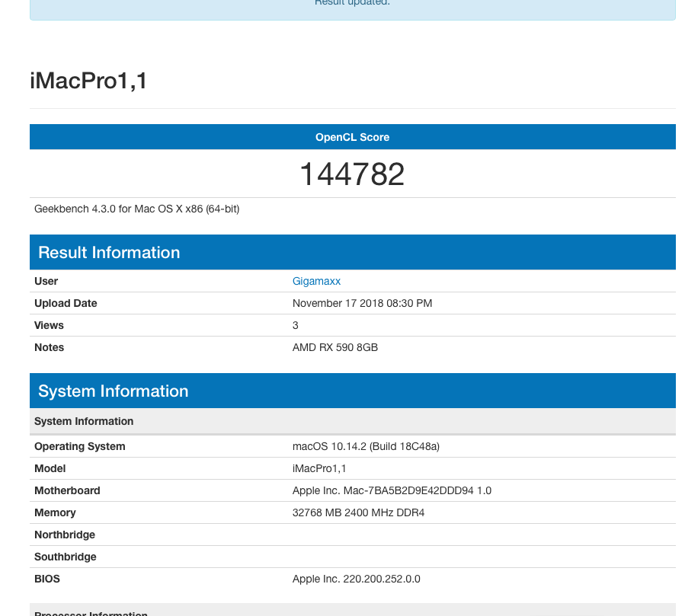Click the large iMacPro1,1 page heading
The height and width of the screenshot is (616, 685).
pyautogui.click(x=88, y=81)
